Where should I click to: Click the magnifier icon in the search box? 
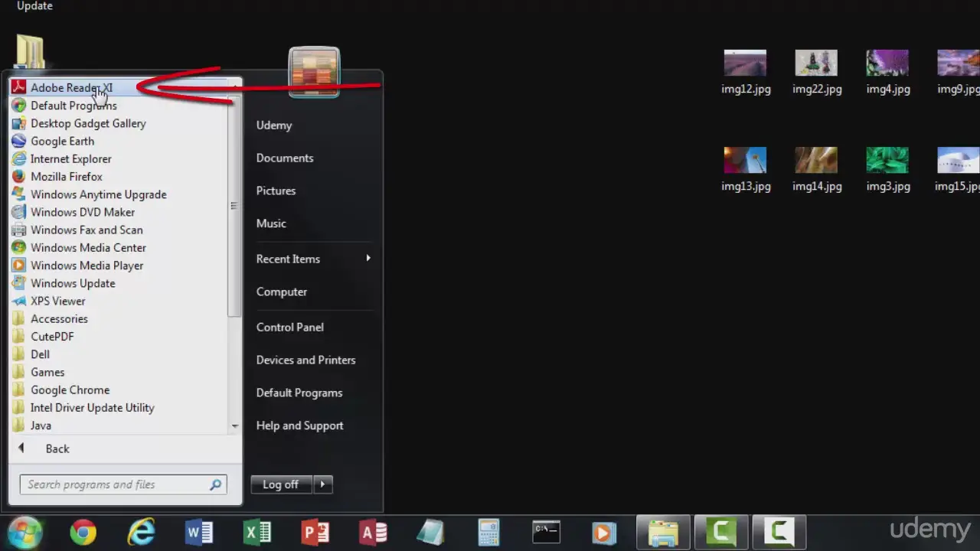(x=216, y=484)
